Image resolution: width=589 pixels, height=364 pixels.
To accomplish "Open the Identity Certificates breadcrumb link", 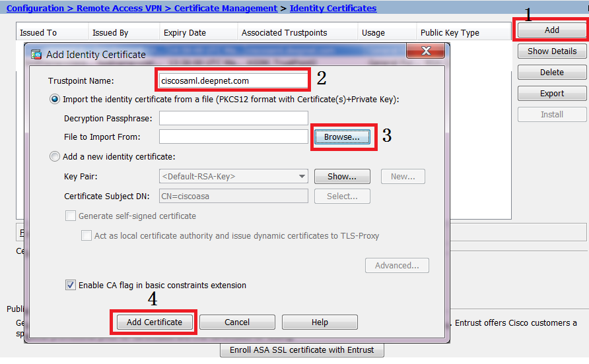I will (333, 9).
